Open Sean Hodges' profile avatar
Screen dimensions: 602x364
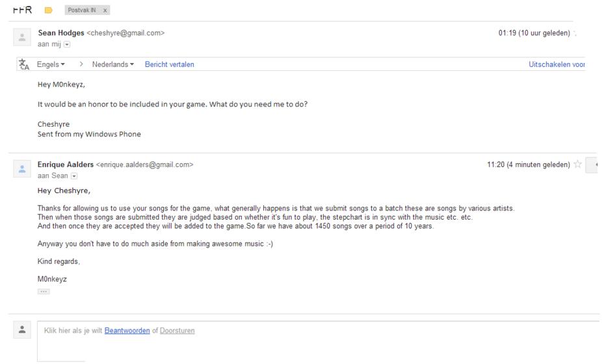coord(22,37)
